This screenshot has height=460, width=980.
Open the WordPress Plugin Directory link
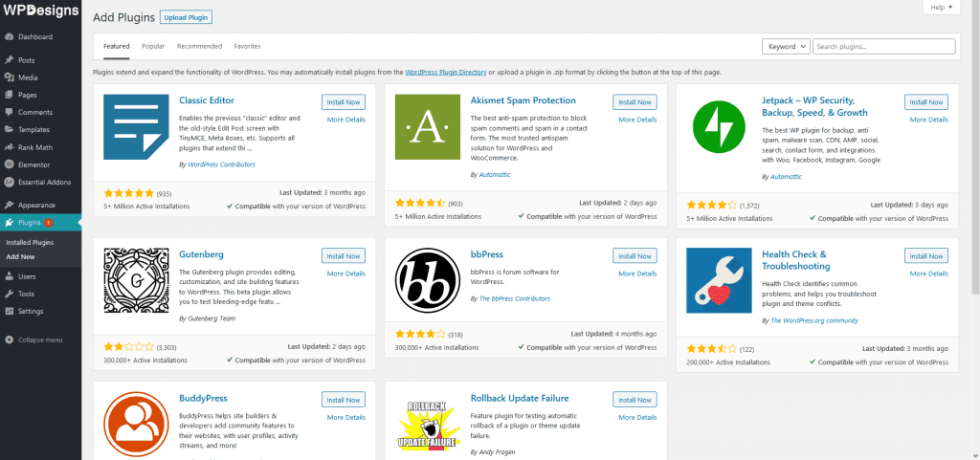point(445,73)
